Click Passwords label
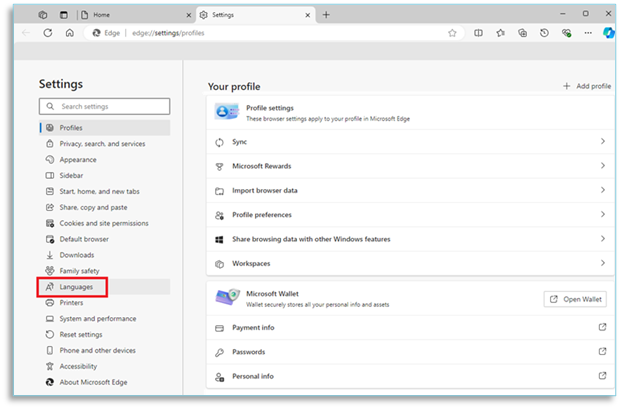The image size is (621, 409). (x=249, y=352)
